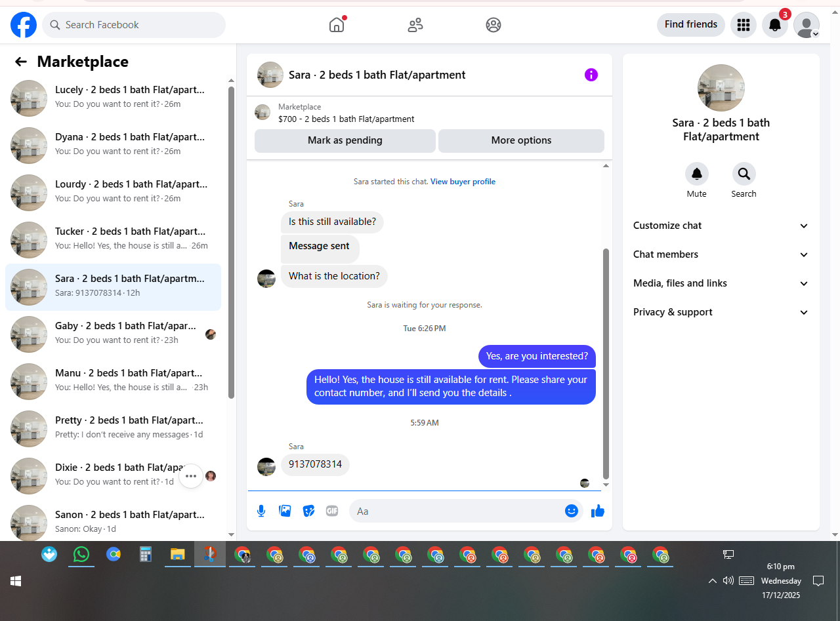Mute the chat with bell icon
The image size is (840, 621).
tap(697, 174)
